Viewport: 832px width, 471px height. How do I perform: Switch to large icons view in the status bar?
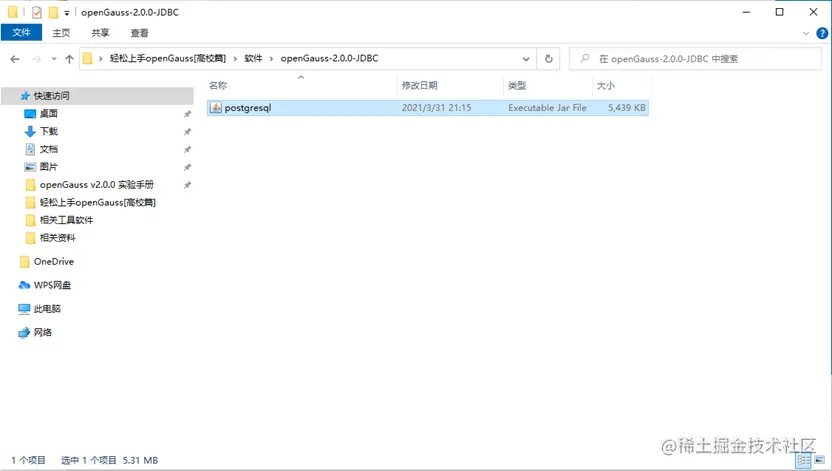coord(820,460)
